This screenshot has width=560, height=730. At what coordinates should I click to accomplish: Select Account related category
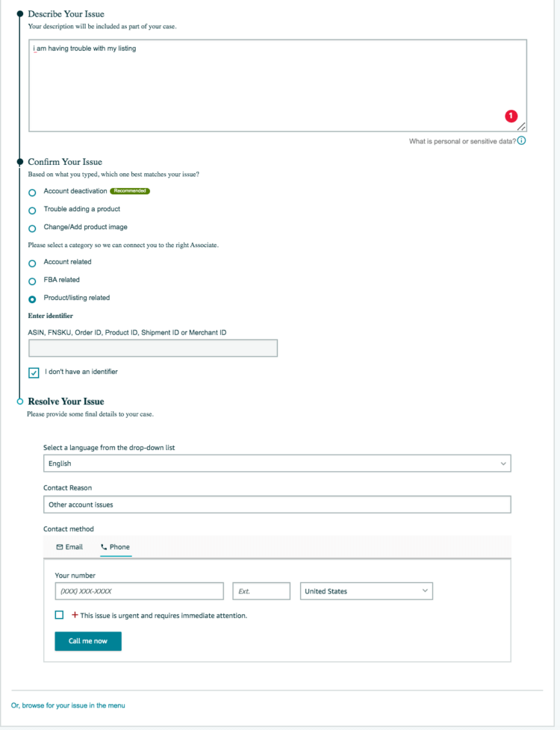pyautogui.click(x=32, y=263)
